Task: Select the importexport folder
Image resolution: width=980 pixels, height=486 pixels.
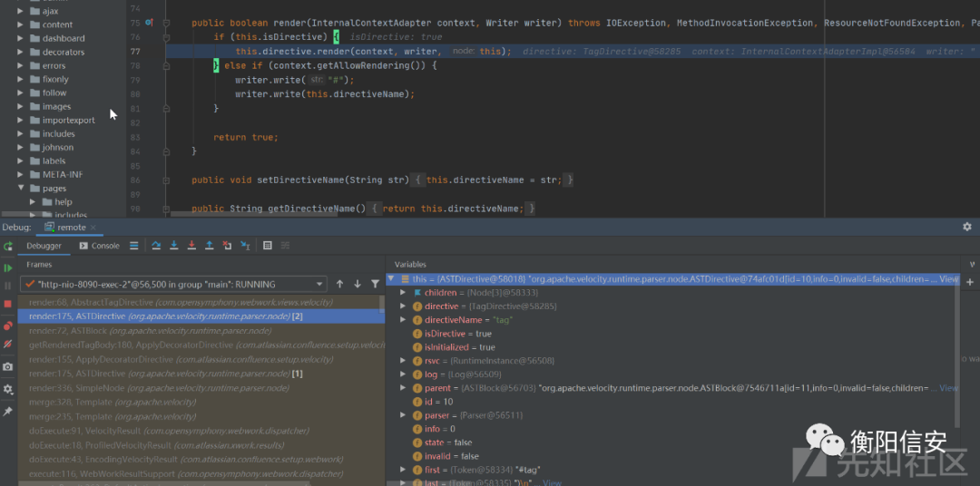Action: click(x=68, y=120)
